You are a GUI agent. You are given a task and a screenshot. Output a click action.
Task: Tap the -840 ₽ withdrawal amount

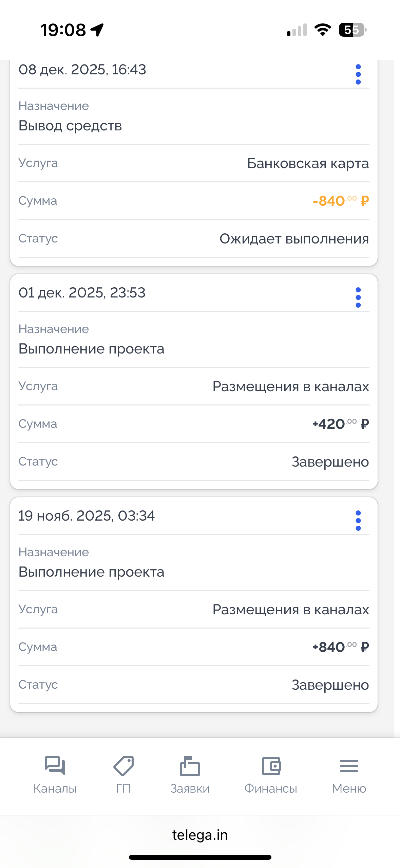pos(340,201)
